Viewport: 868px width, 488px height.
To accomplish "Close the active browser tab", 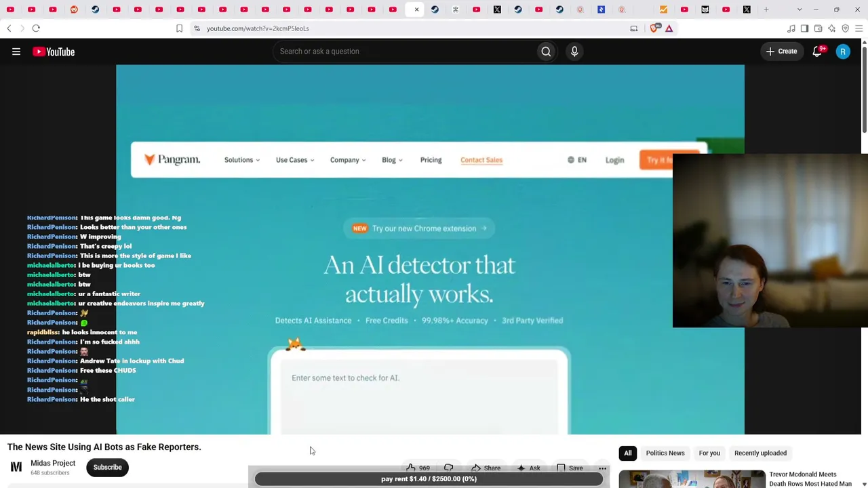I will (x=416, y=9).
